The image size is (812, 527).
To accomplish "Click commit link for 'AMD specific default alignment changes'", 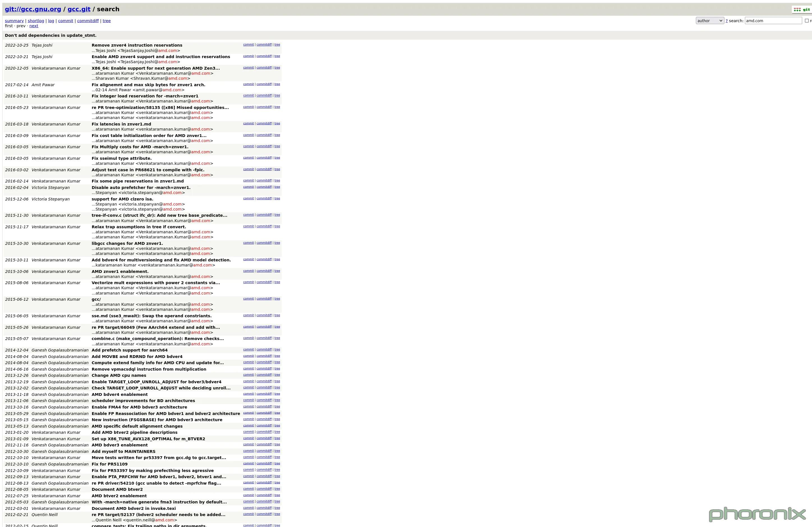I will [248, 426].
